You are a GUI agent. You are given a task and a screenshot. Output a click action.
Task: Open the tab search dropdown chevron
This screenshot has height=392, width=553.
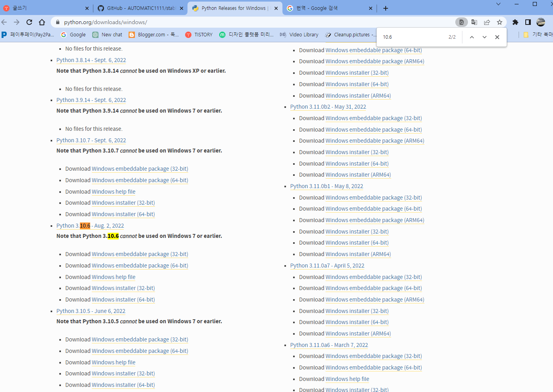click(x=498, y=4)
